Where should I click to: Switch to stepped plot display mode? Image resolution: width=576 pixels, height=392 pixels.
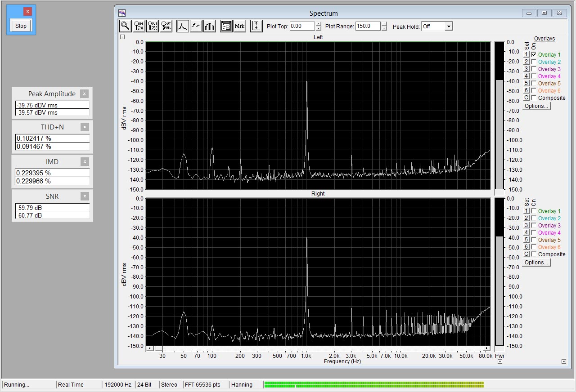tap(196, 26)
